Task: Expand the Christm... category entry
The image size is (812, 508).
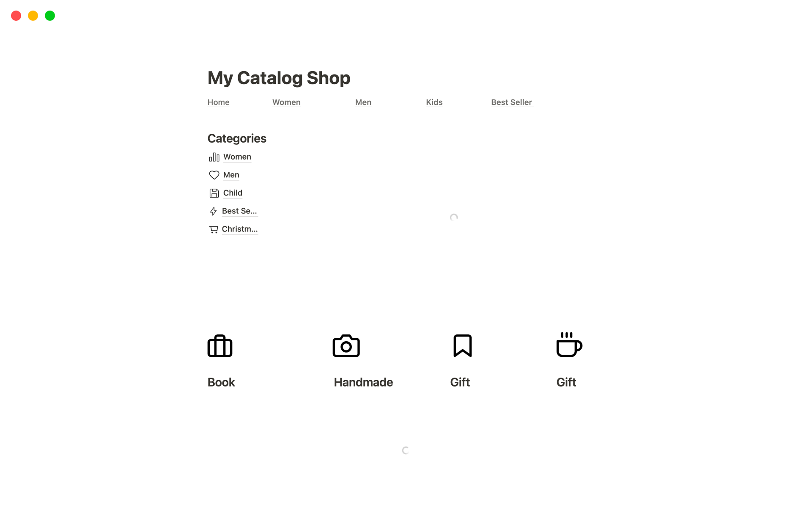Action: point(239,229)
